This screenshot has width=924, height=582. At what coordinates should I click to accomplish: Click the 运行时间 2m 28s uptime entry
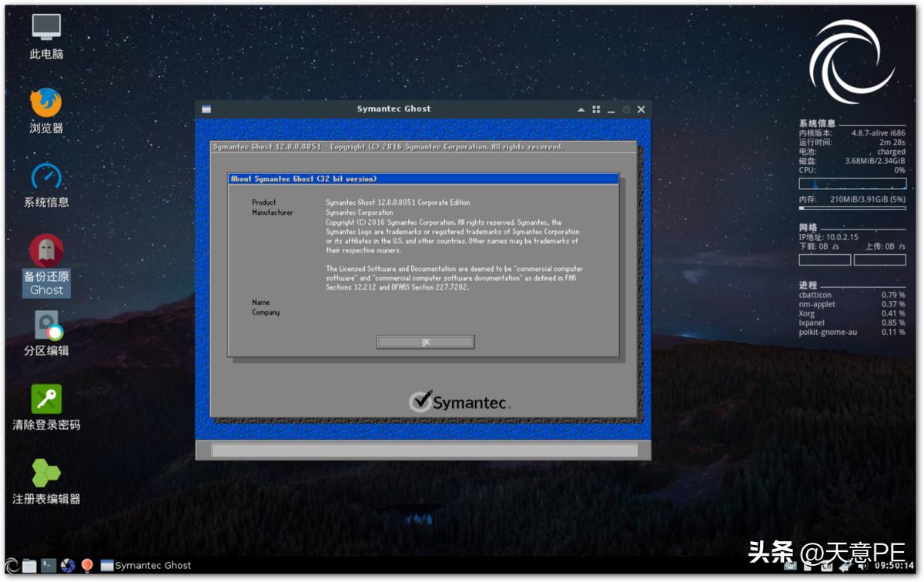click(852, 142)
